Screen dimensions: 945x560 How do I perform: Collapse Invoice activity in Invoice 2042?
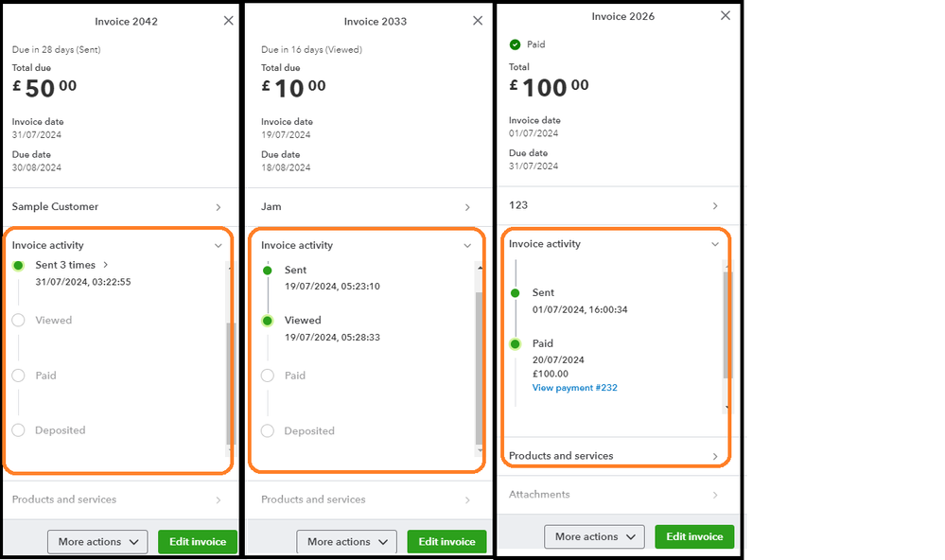[x=219, y=246]
